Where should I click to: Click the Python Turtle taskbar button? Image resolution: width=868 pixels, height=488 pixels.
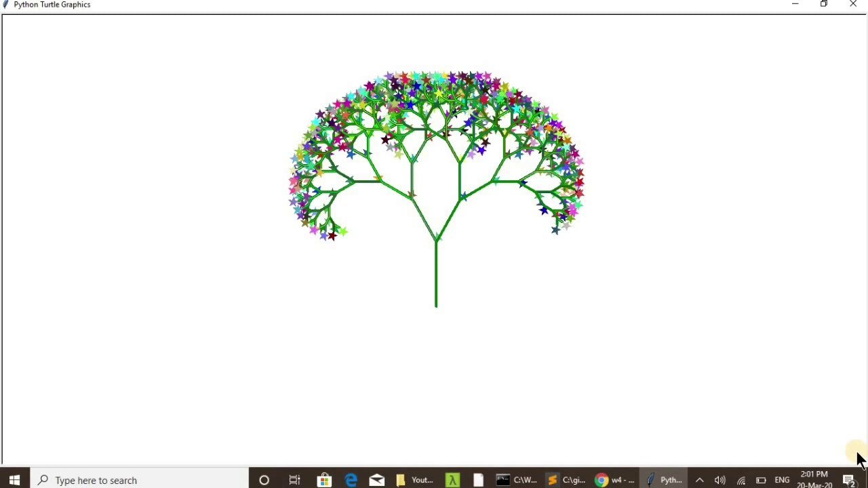coord(663,480)
